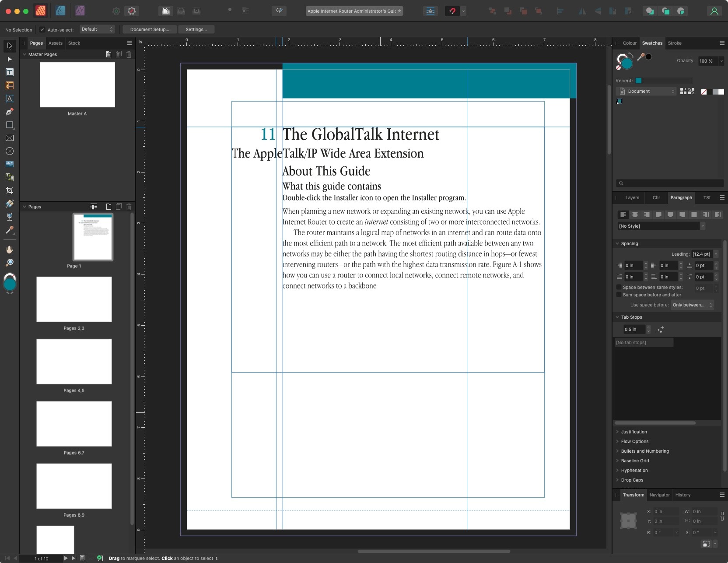Toggle the None fill swatch

point(704,91)
